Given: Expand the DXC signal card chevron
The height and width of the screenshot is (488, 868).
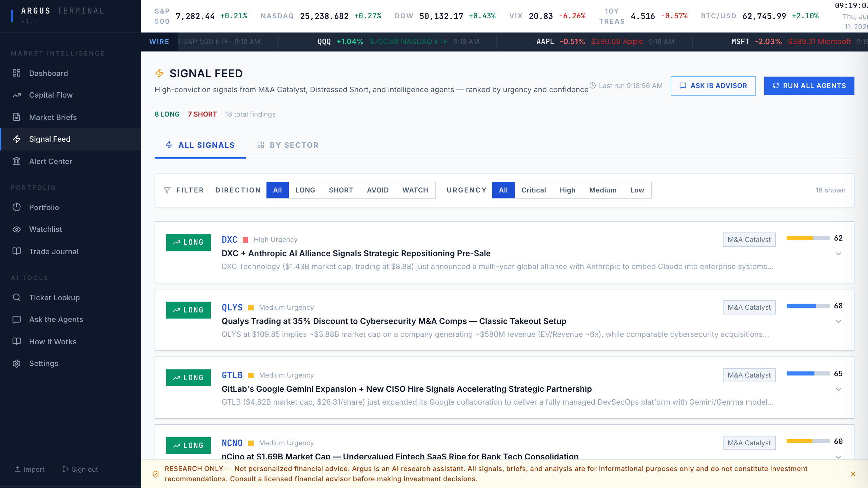Looking at the screenshot, I should tap(839, 254).
